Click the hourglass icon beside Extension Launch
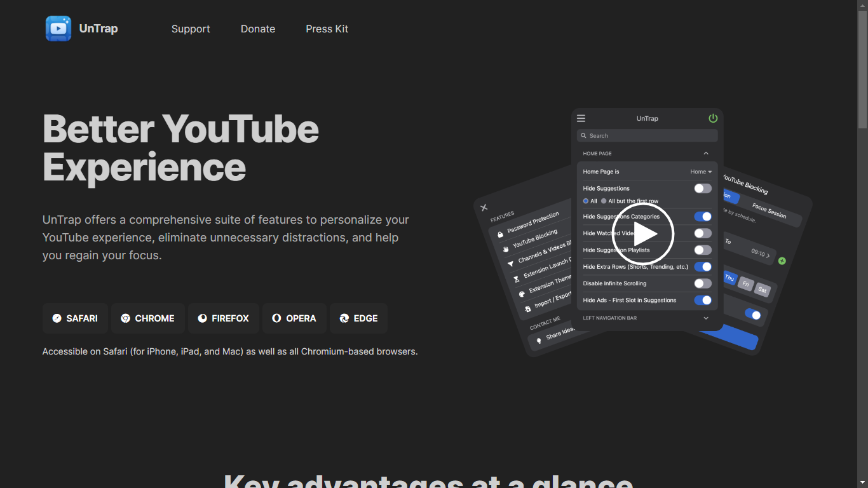 click(517, 279)
